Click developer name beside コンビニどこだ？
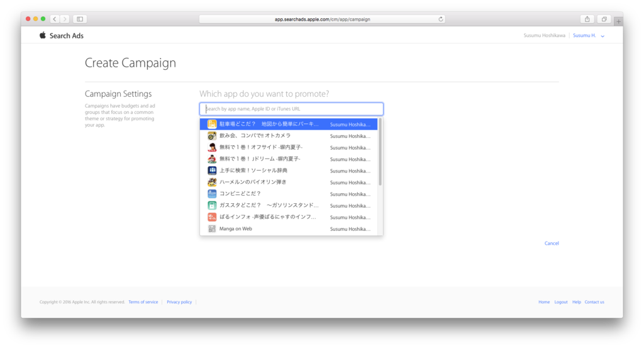 (x=350, y=194)
